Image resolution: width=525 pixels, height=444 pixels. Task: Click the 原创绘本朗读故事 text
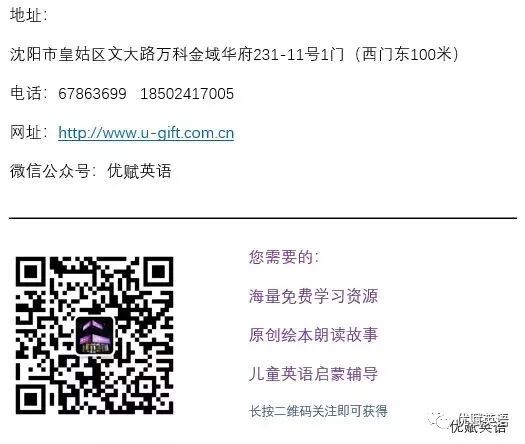[313, 335]
